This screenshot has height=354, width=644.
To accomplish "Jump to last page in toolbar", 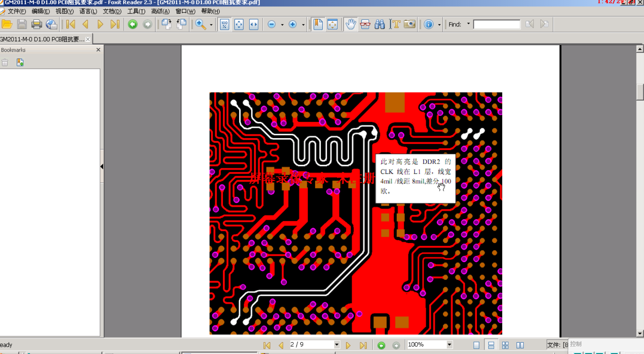I will click(x=115, y=24).
